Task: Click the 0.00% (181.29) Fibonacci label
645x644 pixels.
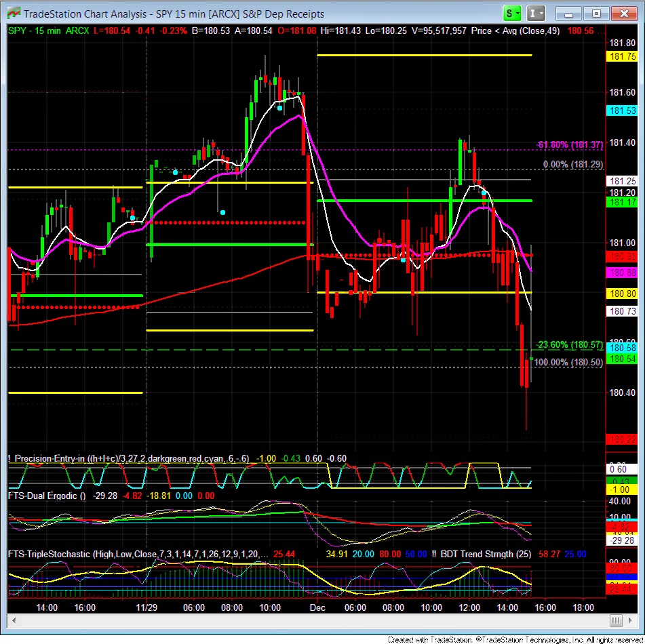Action: (x=573, y=165)
